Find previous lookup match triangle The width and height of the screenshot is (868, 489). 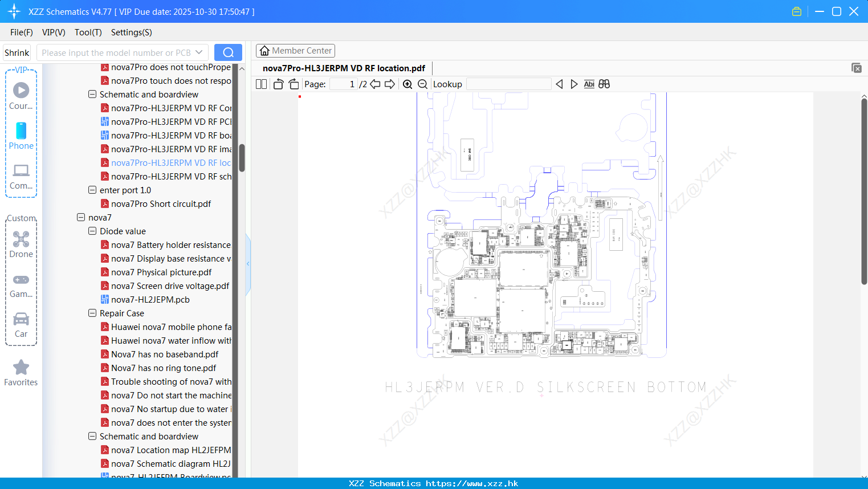click(x=559, y=84)
